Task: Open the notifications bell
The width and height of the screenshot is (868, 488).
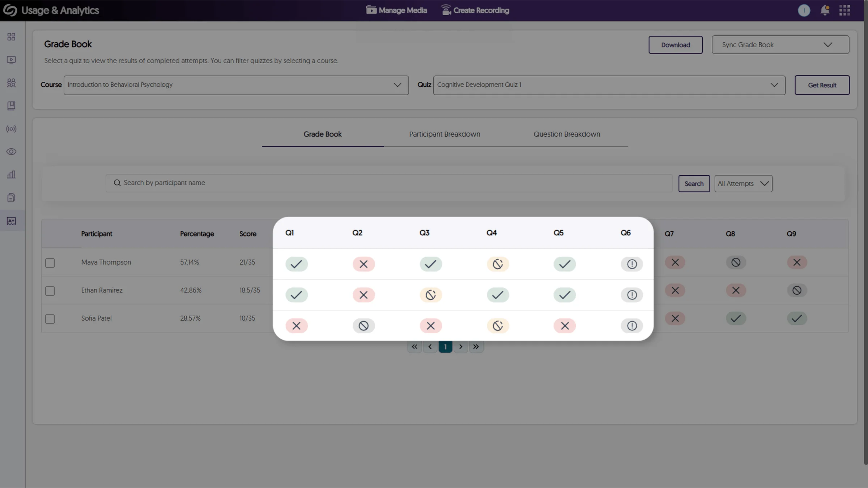Action: pos(825,10)
